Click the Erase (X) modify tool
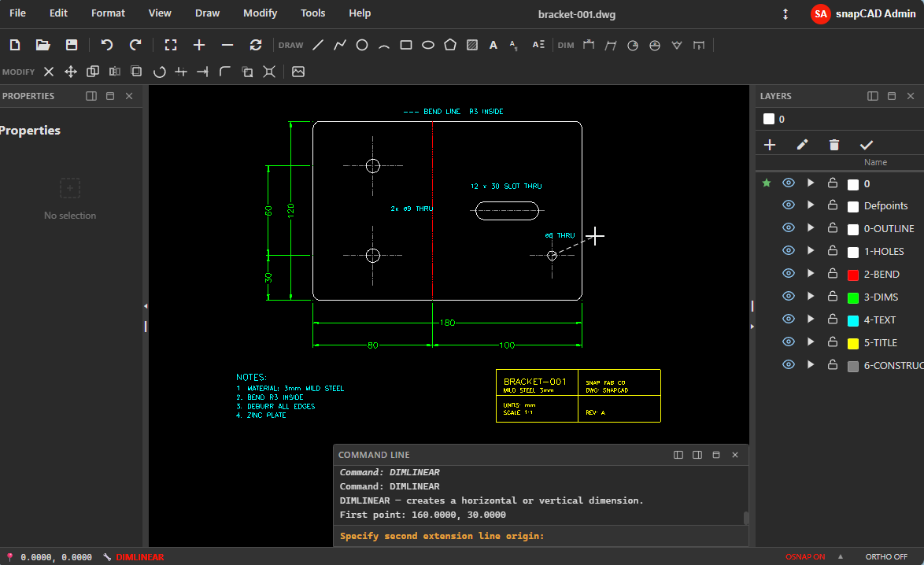 49,72
